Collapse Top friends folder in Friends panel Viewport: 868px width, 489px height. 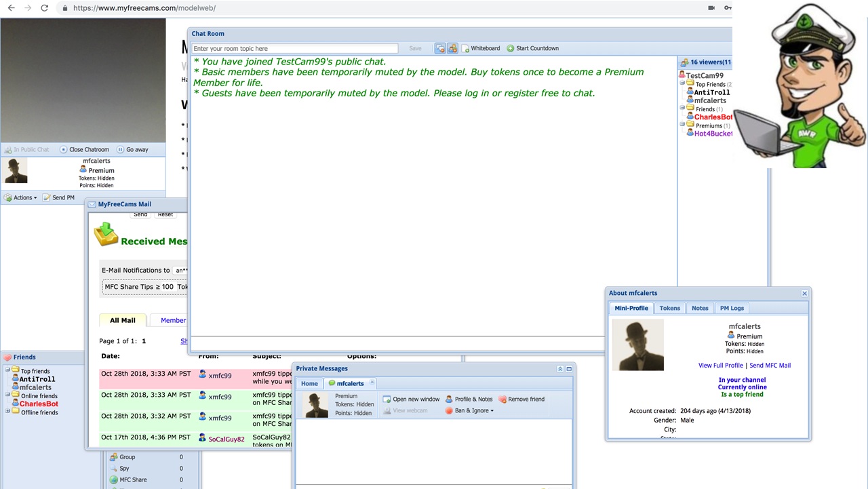(7, 370)
